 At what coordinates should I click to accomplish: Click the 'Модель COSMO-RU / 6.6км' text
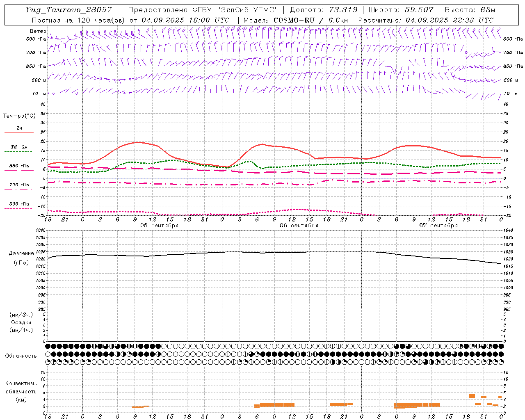pyautogui.click(x=295, y=20)
